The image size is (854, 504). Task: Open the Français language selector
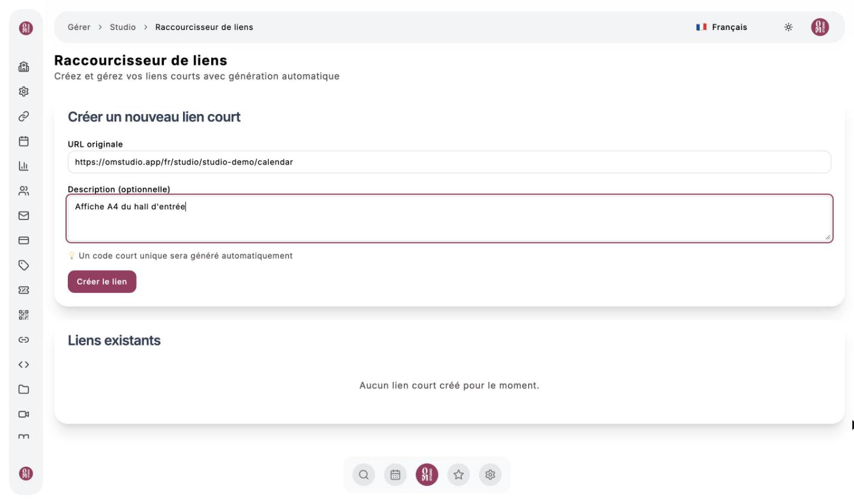pos(721,27)
